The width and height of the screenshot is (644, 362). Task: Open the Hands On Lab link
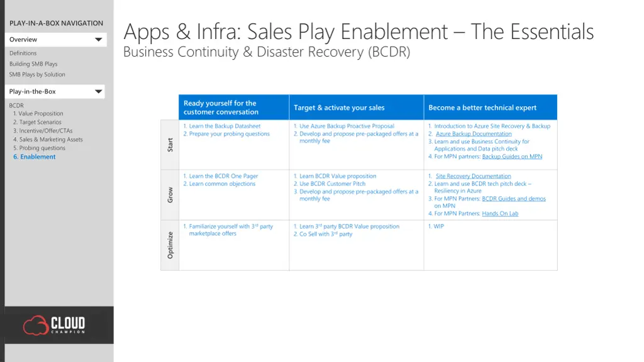(500, 214)
